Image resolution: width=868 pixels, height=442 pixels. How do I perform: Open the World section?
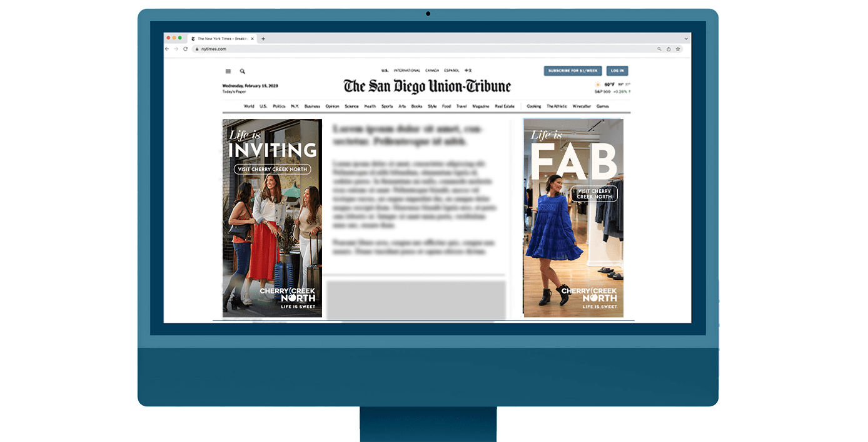(x=249, y=106)
